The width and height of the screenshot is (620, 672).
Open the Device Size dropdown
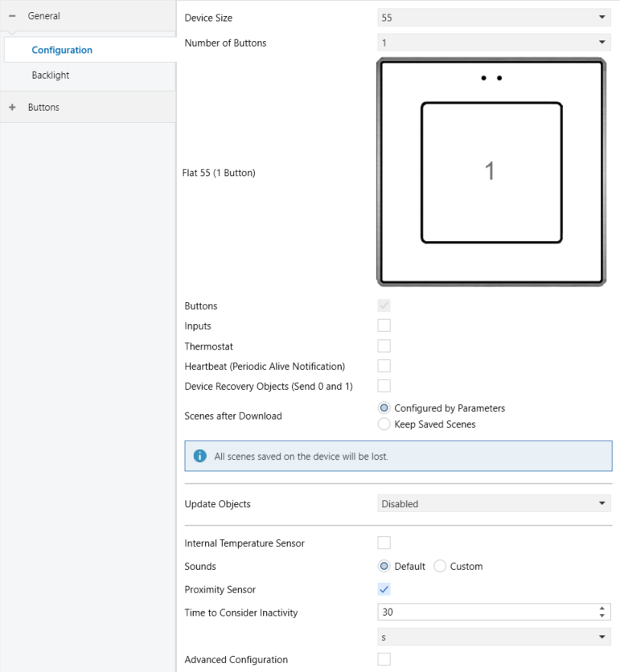(x=494, y=18)
